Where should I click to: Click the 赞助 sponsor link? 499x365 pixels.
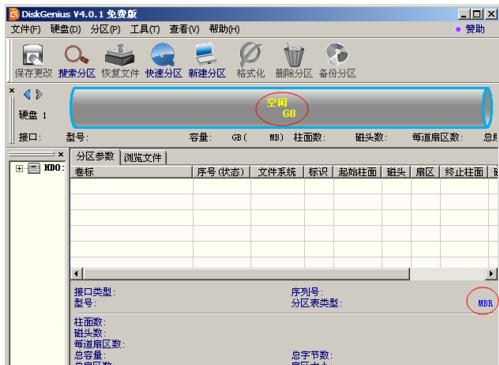(x=475, y=29)
